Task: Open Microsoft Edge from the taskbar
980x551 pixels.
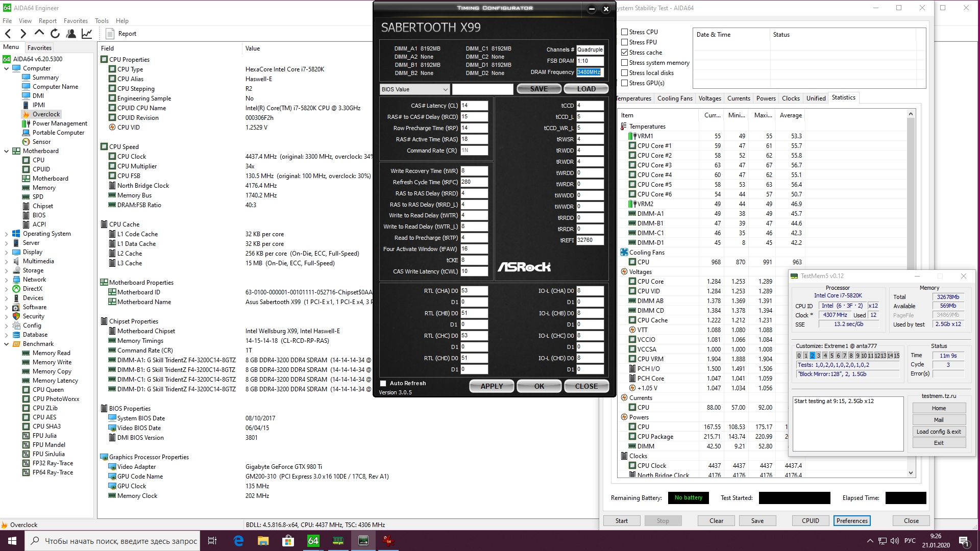Action: tap(238, 541)
